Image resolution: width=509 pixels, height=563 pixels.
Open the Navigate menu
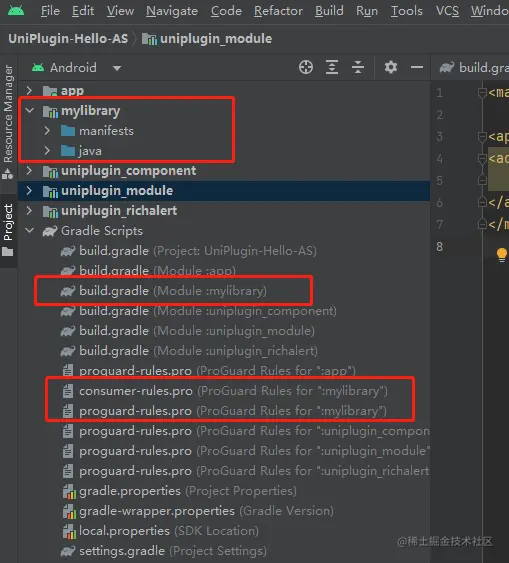pyautogui.click(x=172, y=11)
